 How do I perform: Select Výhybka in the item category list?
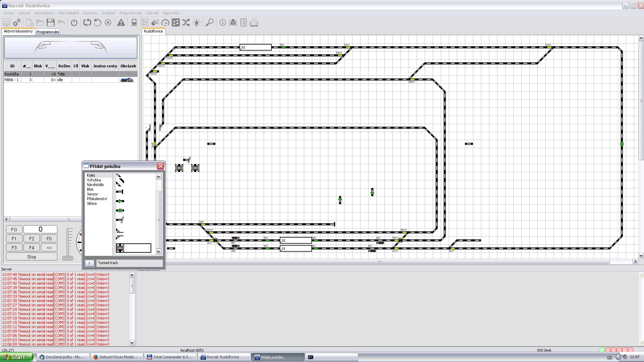click(x=94, y=180)
